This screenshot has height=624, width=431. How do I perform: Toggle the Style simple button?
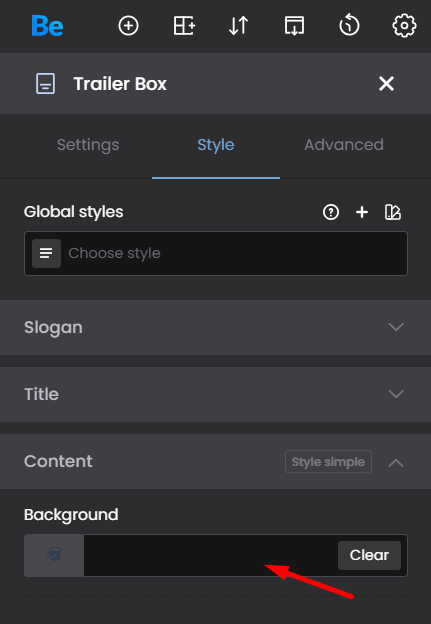click(x=328, y=462)
